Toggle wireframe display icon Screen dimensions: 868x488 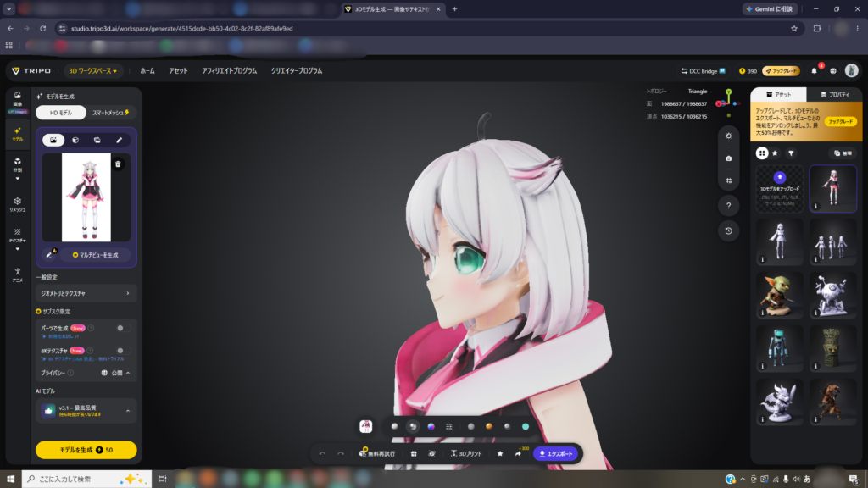coord(449,427)
